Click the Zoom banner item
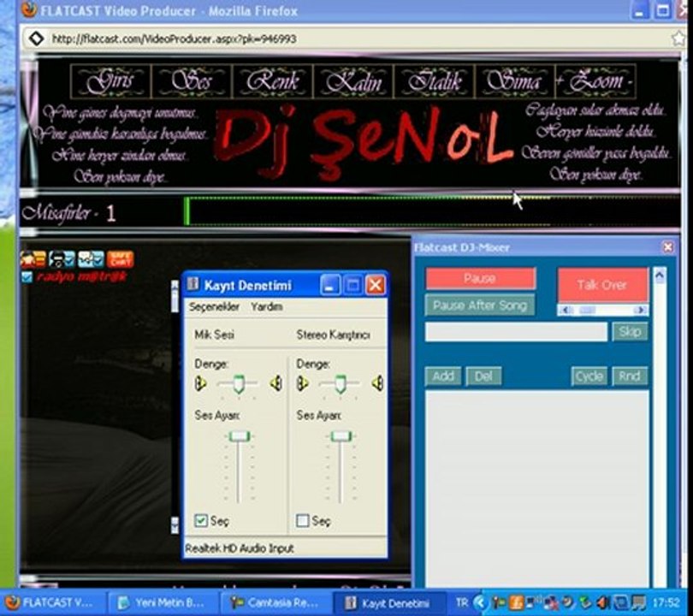 (595, 81)
